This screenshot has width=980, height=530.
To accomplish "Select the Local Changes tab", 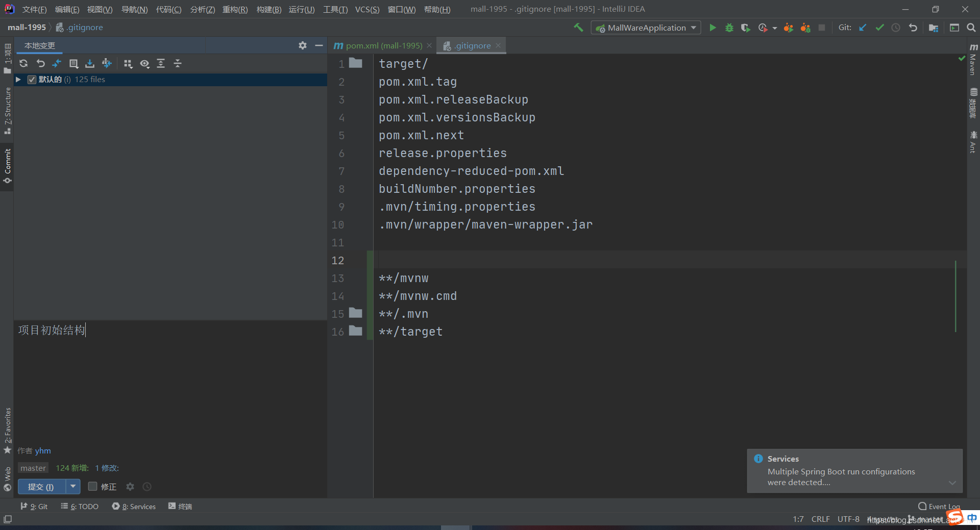I will [x=40, y=45].
